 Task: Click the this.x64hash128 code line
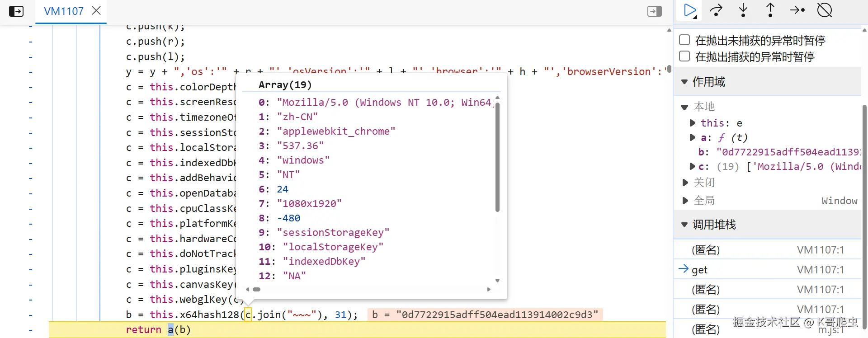pyautogui.click(x=242, y=315)
